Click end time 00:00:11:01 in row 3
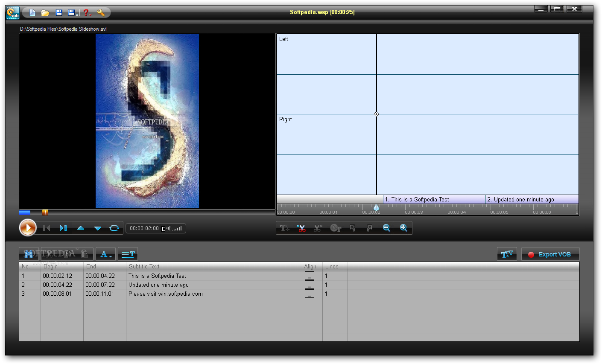 tap(100, 294)
